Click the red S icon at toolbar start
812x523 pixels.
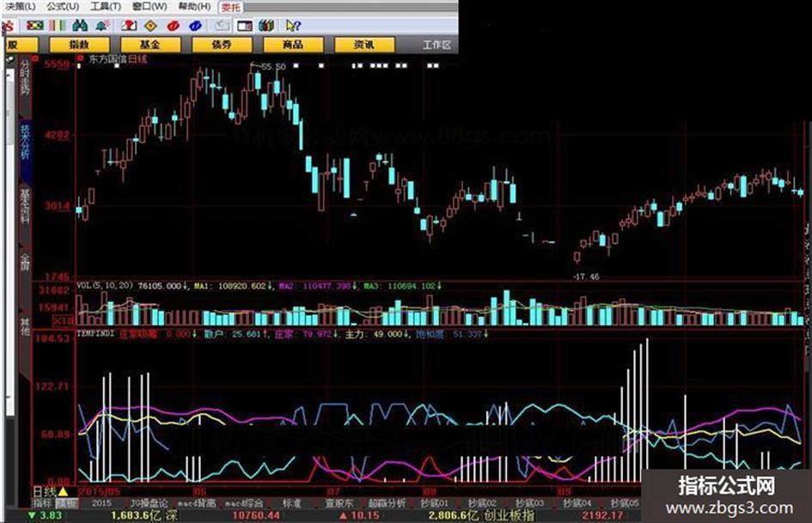click(x=9, y=26)
